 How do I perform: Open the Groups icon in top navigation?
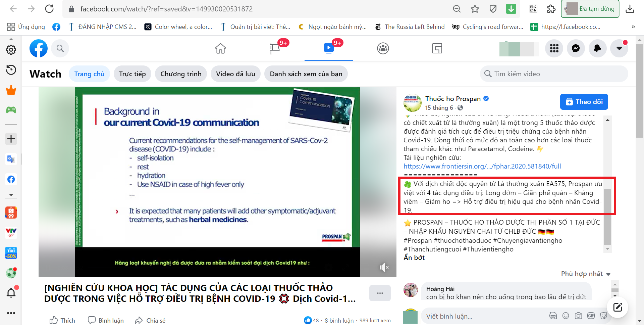pos(383,48)
